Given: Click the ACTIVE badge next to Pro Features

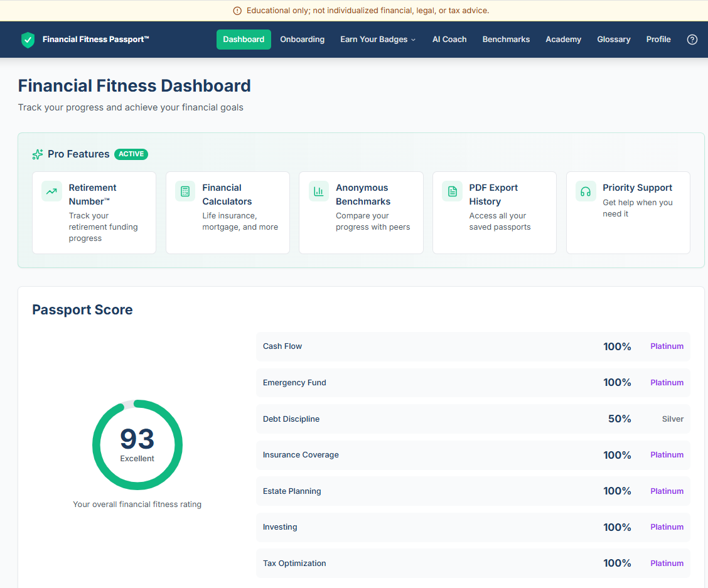Looking at the screenshot, I should (131, 154).
